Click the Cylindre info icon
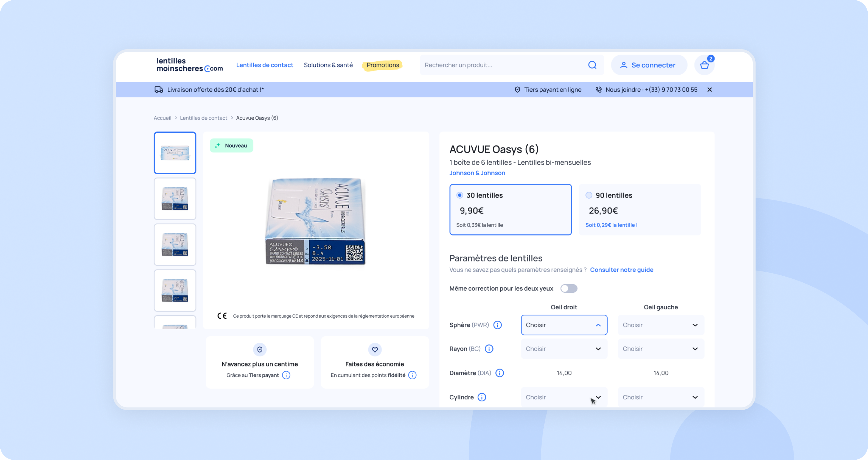 [x=482, y=397]
